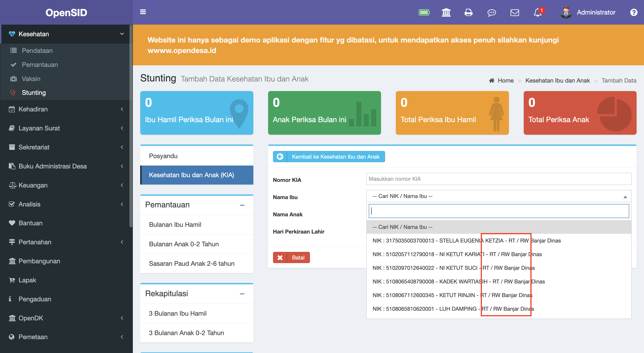The image size is (644, 353).
Task: Collapse the Pemantauan panel with minus control
Action: point(242,205)
